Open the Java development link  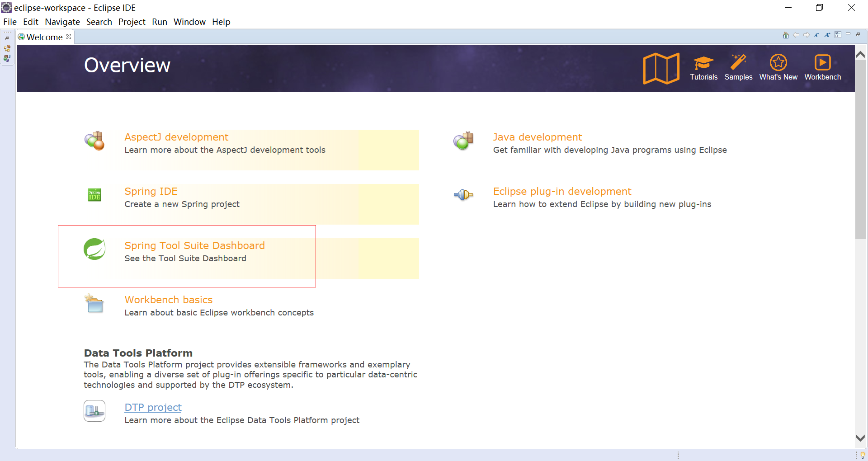click(x=537, y=137)
